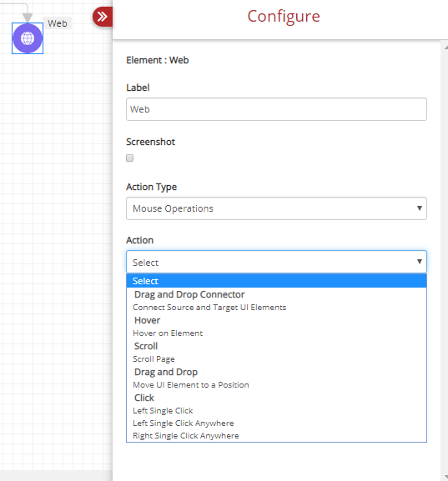Screen dimensions: 448x481
Task: Click into the Label input field
Action: pyautogui.click(x=276, y=109)
